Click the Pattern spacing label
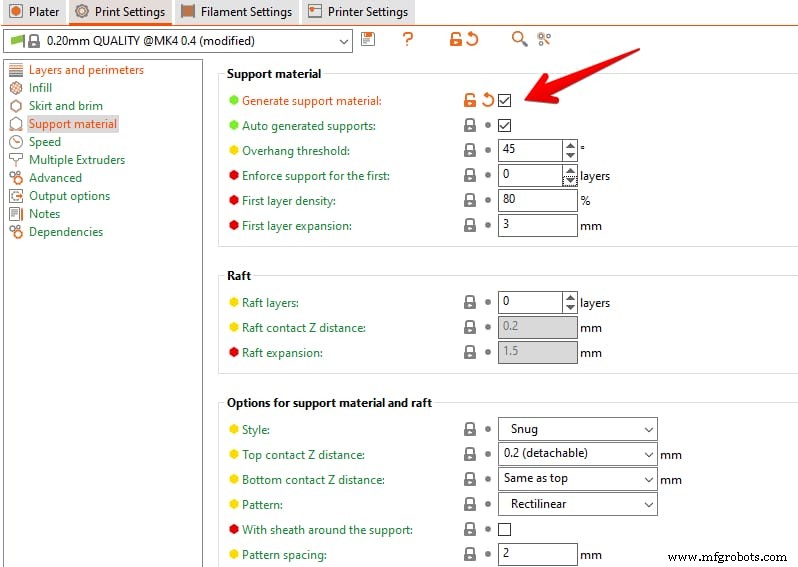The width and height of the screenshot is (798, 567). pos(284,555)
